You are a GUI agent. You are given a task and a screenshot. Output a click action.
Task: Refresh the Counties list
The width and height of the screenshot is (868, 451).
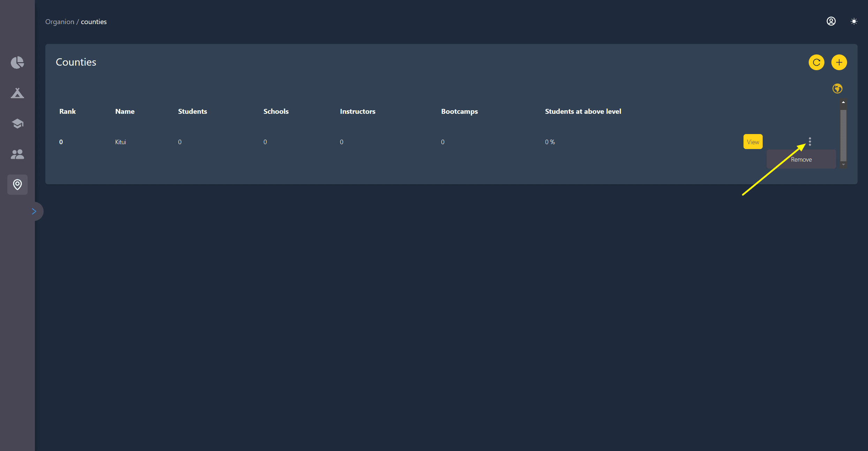[x=816, y=62]
